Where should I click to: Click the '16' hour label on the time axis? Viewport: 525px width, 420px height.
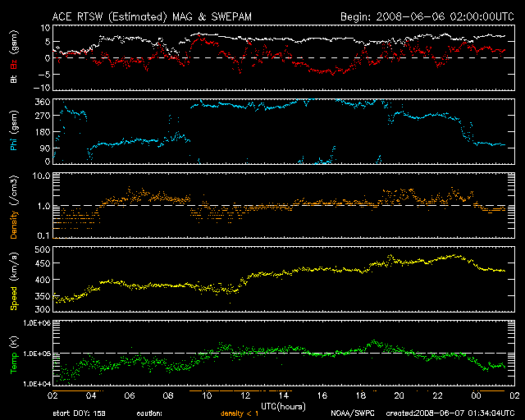tap(322, 396)
